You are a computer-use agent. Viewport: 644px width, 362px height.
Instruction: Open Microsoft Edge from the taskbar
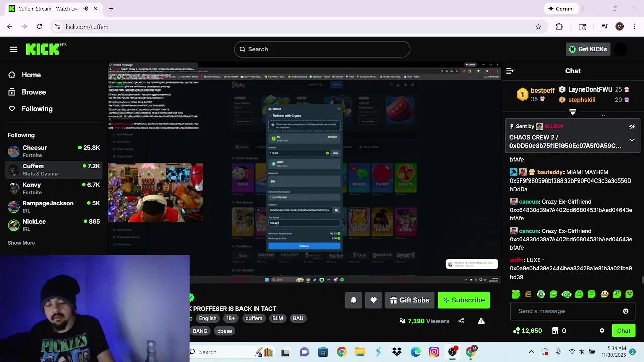coord(416,352)
